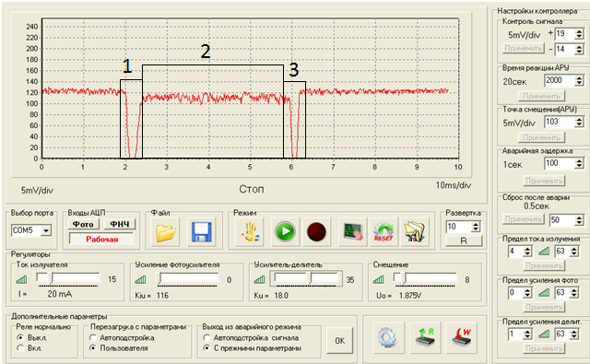This screenshot has width=590, height=364.
Task: Click the RESET icon button
Action: [x=383, y=232]
